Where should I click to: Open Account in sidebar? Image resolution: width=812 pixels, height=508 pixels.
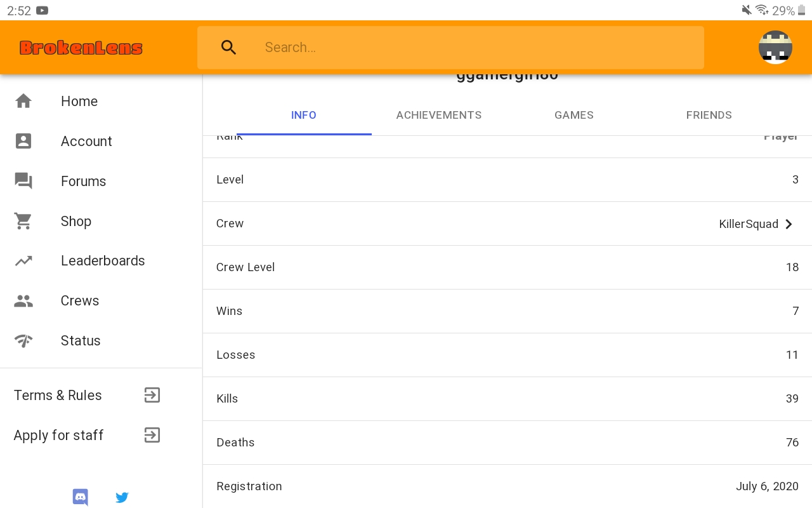pyautogui.click(x=86, y=141)
